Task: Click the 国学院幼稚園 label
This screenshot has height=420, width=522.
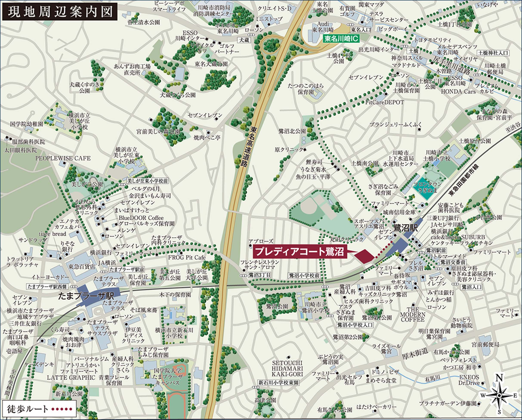Action: [27, 124]
